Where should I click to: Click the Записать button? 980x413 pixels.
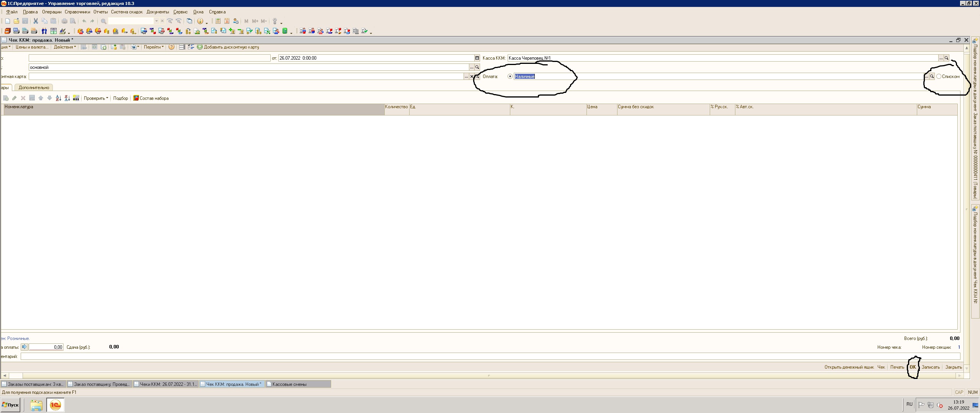pyautogui.click(x=930, y=367)
